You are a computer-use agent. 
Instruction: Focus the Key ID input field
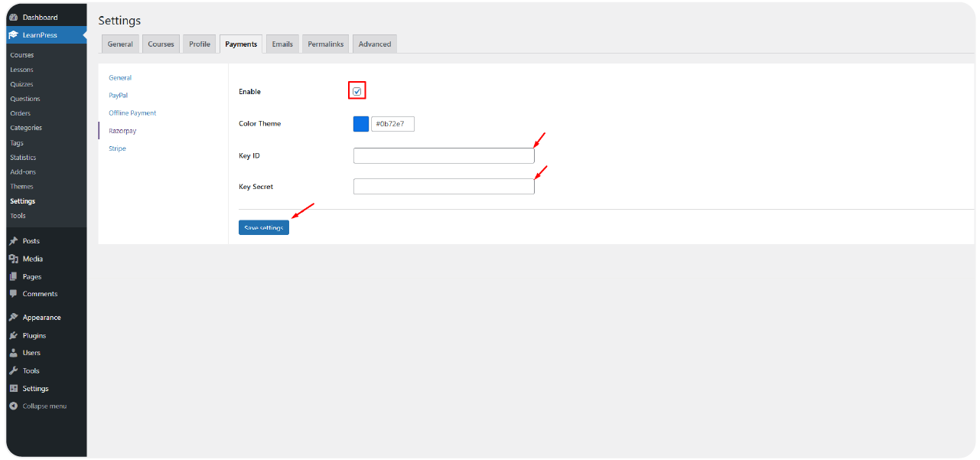(x=444, y=156)
